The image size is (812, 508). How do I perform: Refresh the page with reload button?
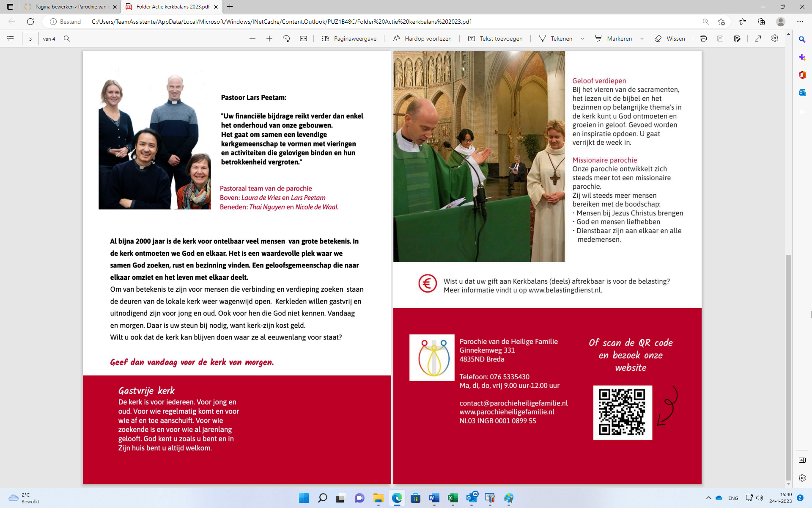pos(30,22)
